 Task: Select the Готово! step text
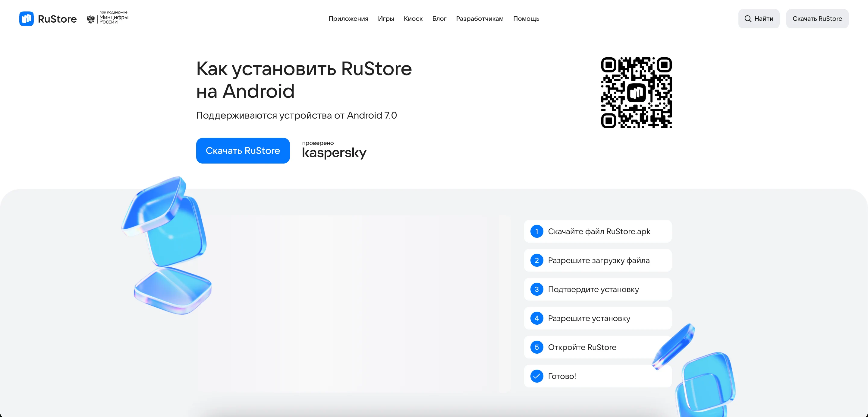[562, 376]
